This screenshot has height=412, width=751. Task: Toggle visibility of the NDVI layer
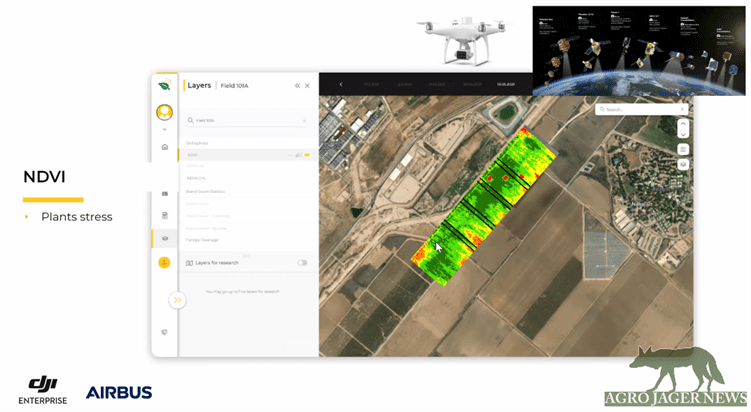(306, 155)
